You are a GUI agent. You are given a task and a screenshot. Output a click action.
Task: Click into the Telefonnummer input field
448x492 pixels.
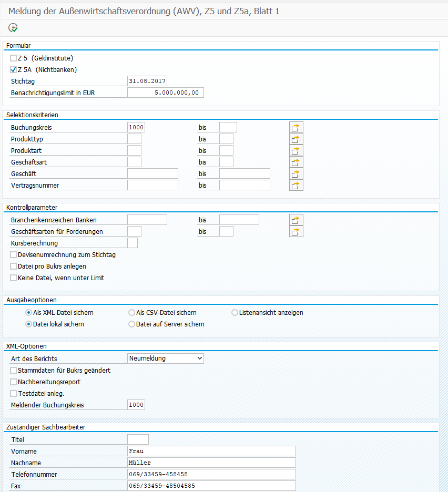211,475
